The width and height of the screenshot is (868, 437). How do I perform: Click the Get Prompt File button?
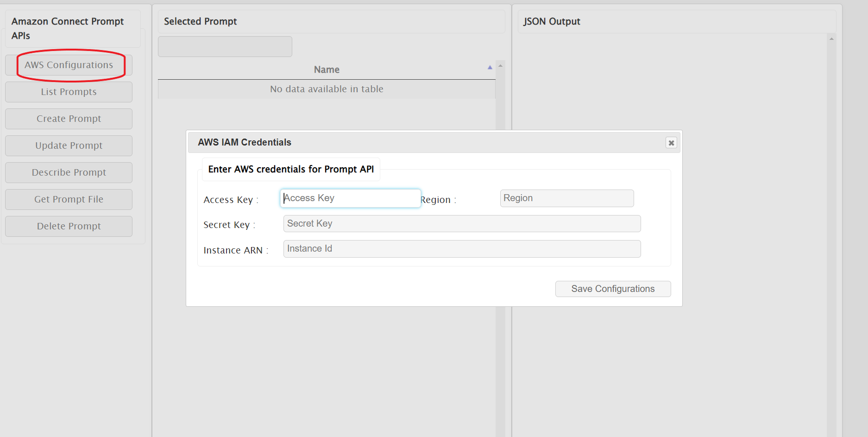[69, 199]
